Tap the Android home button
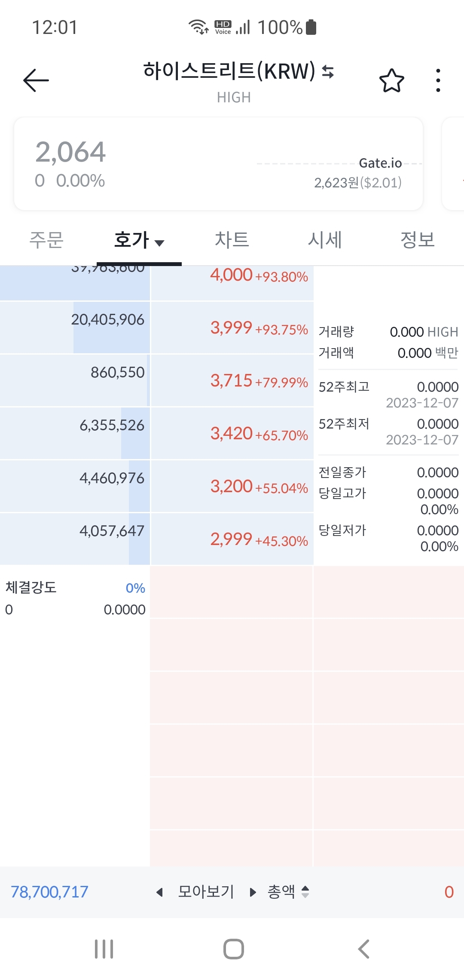The width and height of the screenshot is (464, 980). click(x=233, y=949)
